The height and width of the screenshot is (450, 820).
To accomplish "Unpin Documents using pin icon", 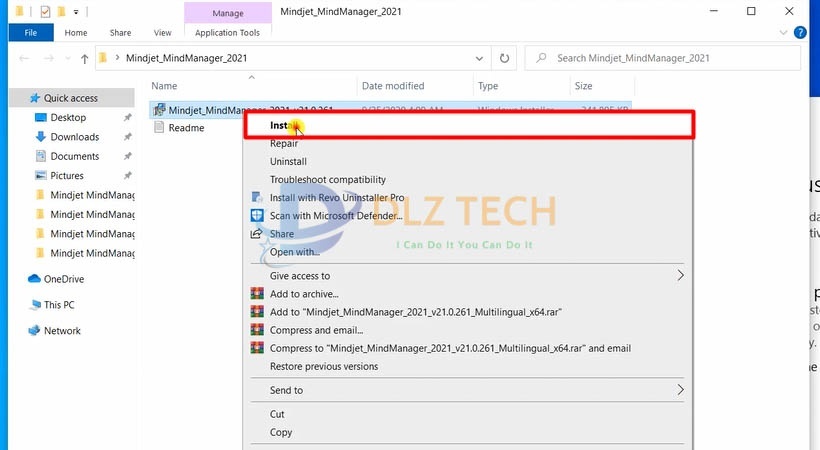I will 127,156.
